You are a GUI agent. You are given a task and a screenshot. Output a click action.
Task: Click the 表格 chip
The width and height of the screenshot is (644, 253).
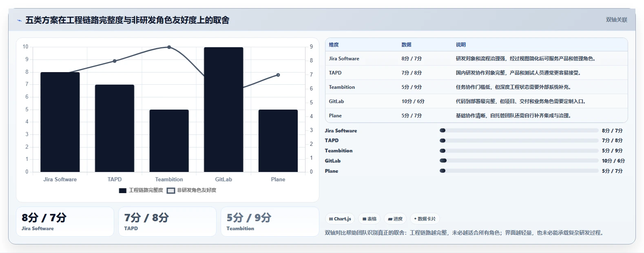(x=369, y=219)
